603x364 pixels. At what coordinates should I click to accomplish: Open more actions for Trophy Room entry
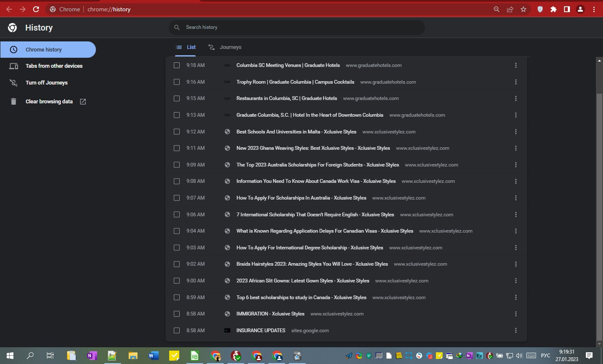tap(516, 82)
